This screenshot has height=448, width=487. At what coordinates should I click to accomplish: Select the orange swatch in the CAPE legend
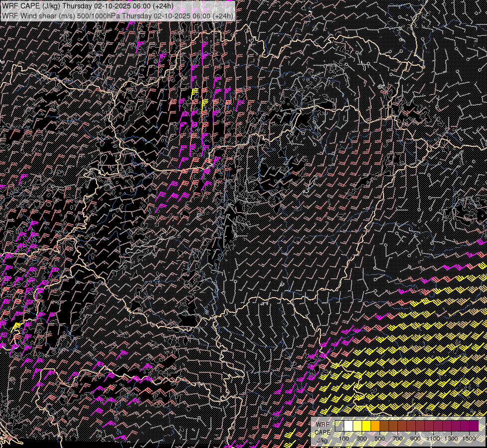375,426
